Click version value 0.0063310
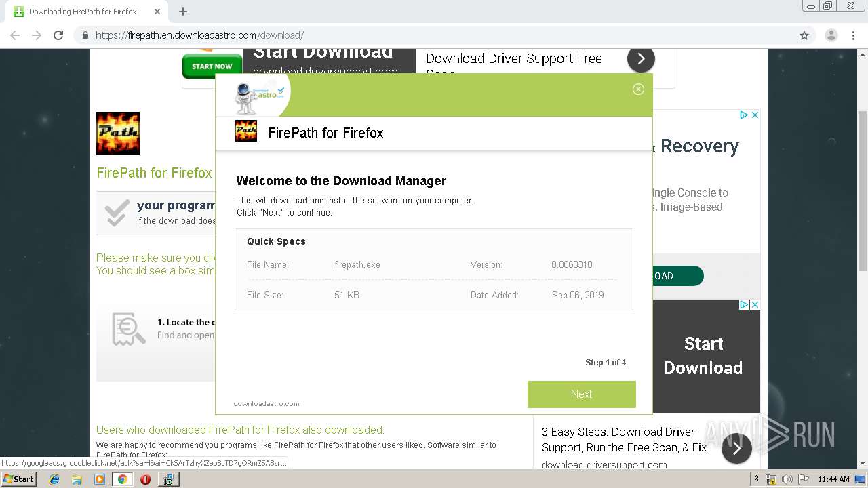 572,264
